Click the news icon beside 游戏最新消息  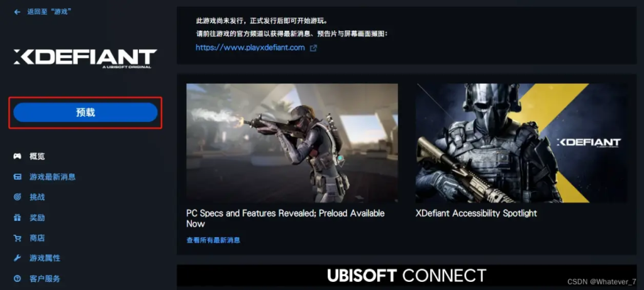(x=17, y=177)
